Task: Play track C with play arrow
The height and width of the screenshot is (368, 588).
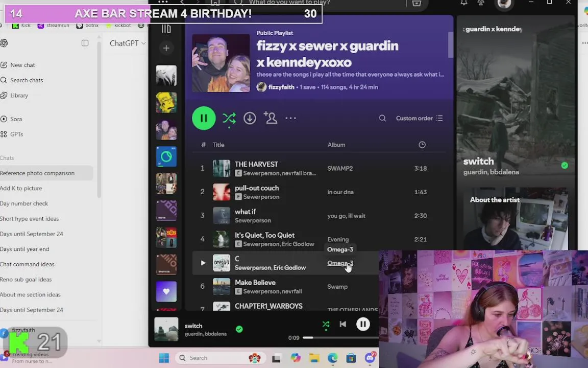Action: (x=203, y=263)
